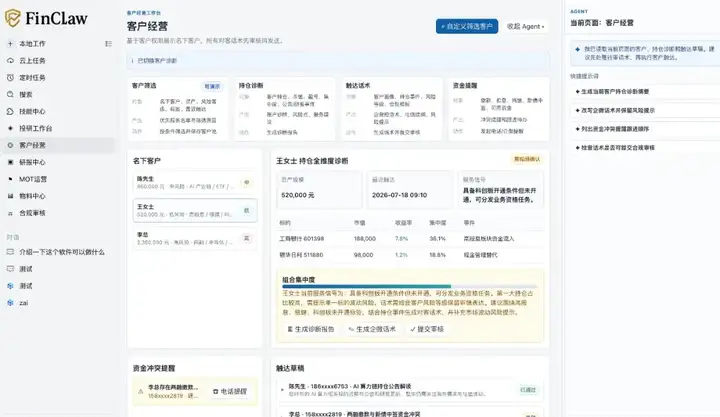The height and width of the screenshot is (417, 720).
Task: Use prompt 改写企微话术并保留风险提示
Action: (x=645, y=110)
